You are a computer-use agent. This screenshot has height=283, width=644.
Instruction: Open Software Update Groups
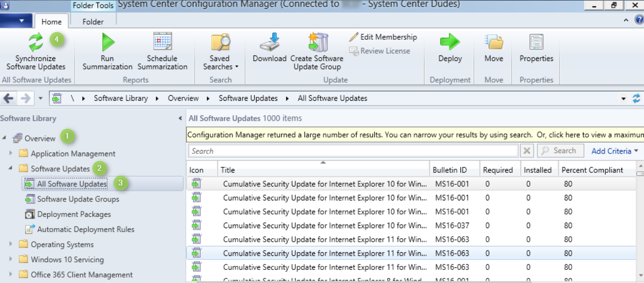point(78,199)
